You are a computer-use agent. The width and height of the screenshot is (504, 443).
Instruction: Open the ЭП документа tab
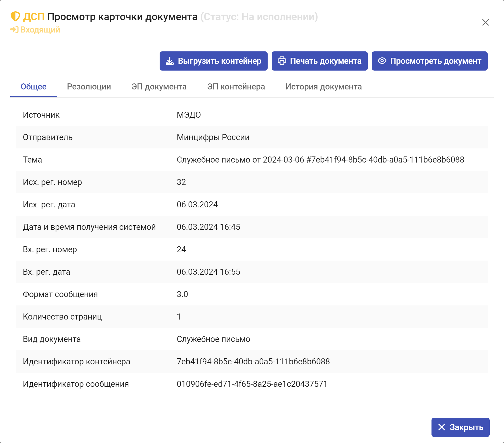coord(159,87)
